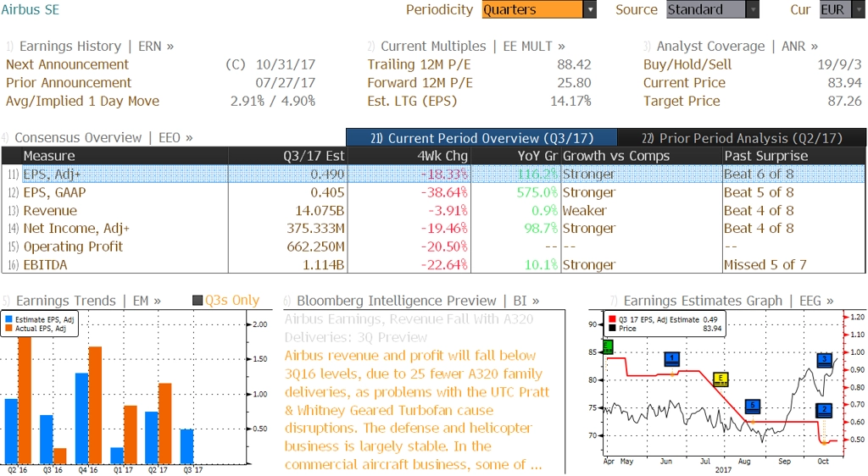Click the Q4 16 orange actual EPS bar
The image size is (868, 476).
tap(95, 405)
